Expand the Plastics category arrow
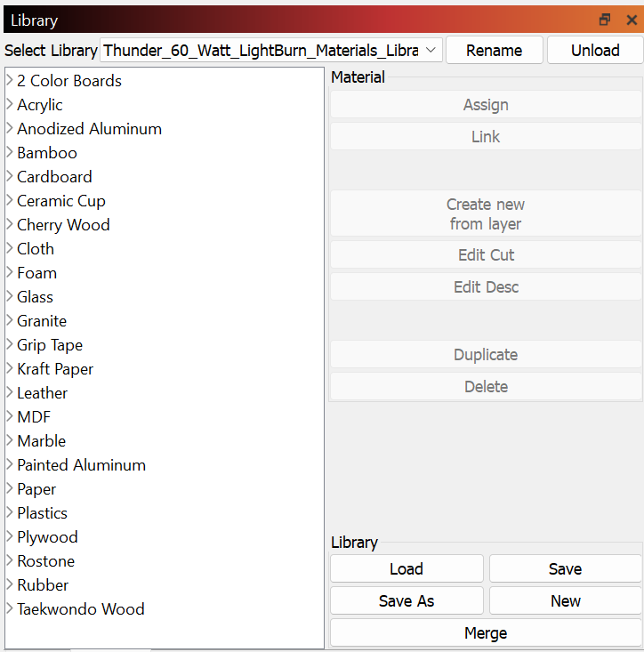Viewport: 644px width, 652px height. (10, 512)
